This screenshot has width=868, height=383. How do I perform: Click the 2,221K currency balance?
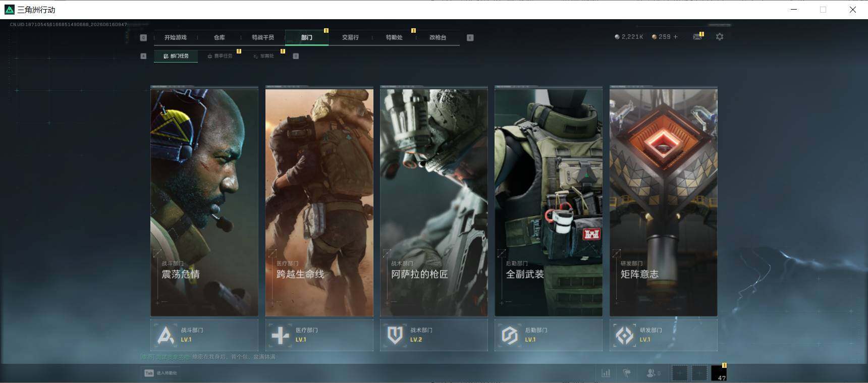632,37
